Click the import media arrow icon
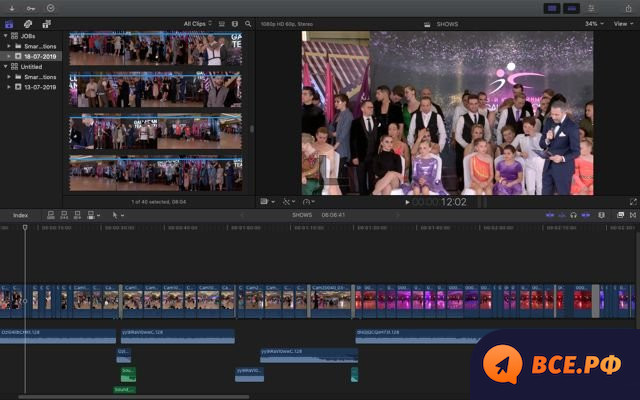Image resolution: width=640 pixels, height=400 pixels. [11, 8]
